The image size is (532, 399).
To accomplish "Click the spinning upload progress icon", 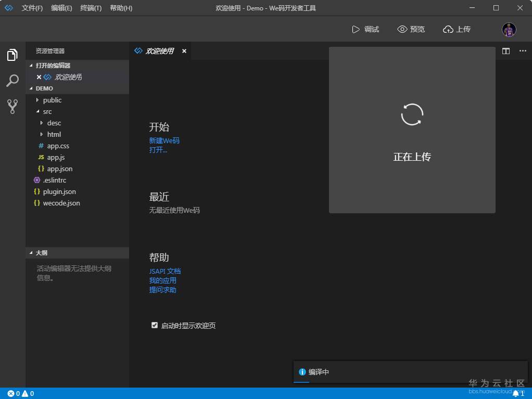I will [412, 114].
